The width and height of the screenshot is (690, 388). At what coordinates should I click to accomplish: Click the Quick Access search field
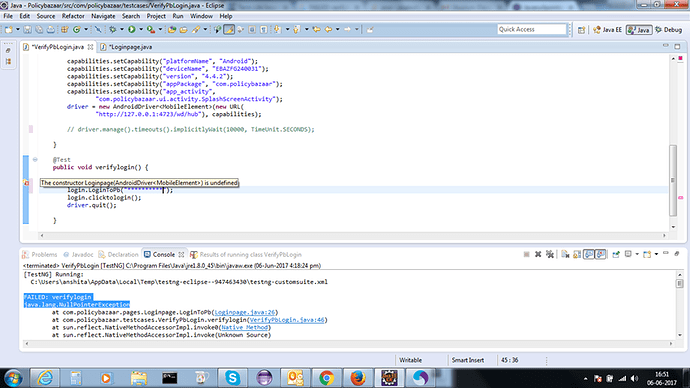532,29
